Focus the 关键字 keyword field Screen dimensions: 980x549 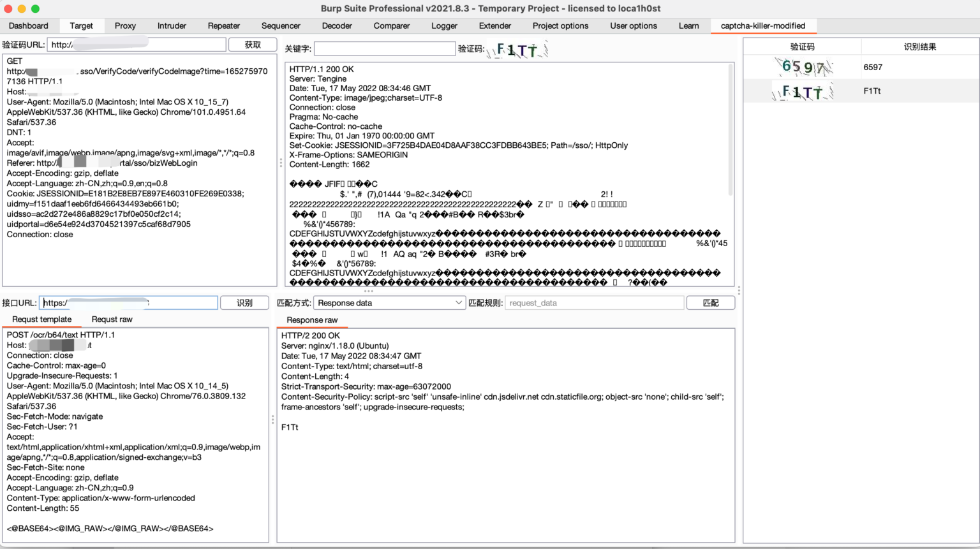click(x=385, y=48)
